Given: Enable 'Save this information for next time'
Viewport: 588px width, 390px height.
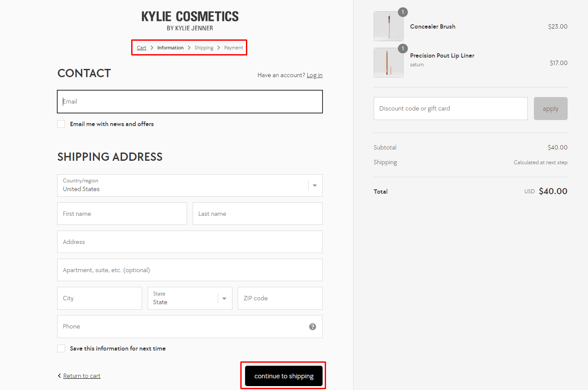Looking at the screenshot, I should [x=61, y=348].
